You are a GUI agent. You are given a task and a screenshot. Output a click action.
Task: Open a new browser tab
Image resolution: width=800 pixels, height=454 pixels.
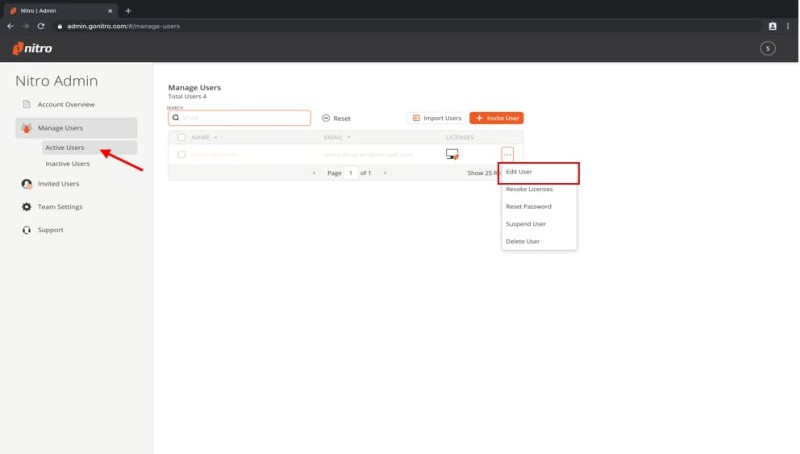pos(128,10)
